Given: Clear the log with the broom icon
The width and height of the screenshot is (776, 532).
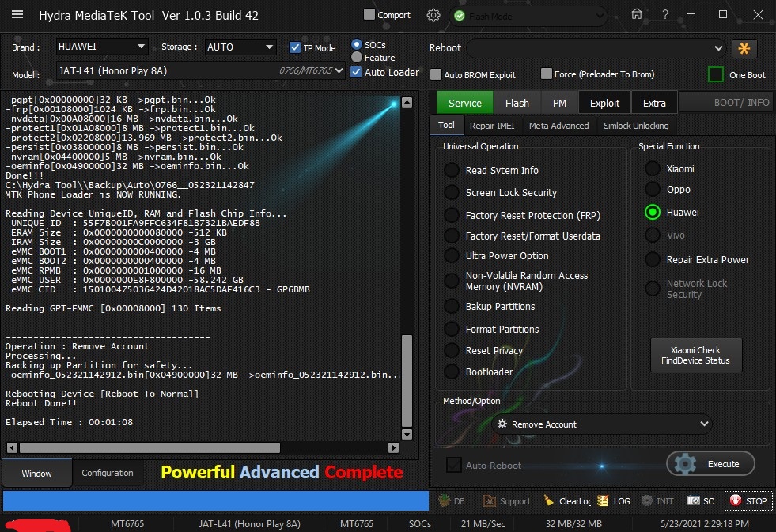Looking at the screenshot, I should point(549,501).
